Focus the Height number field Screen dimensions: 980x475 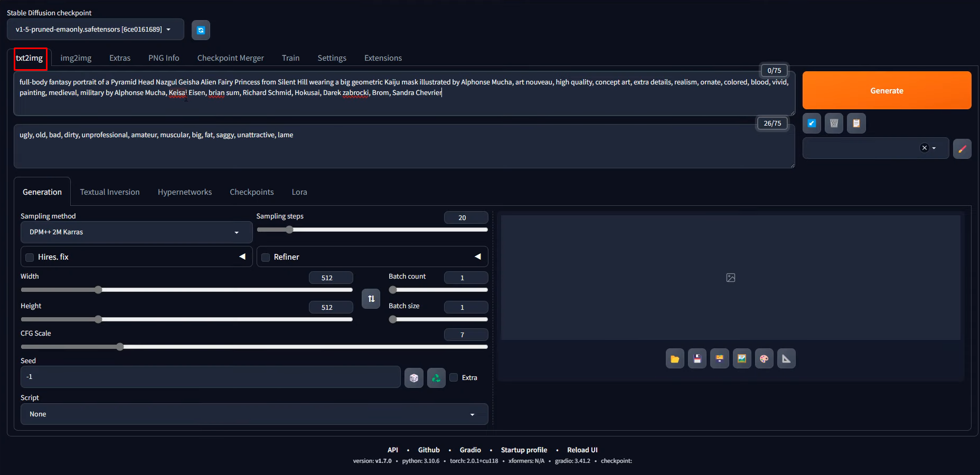331,307
